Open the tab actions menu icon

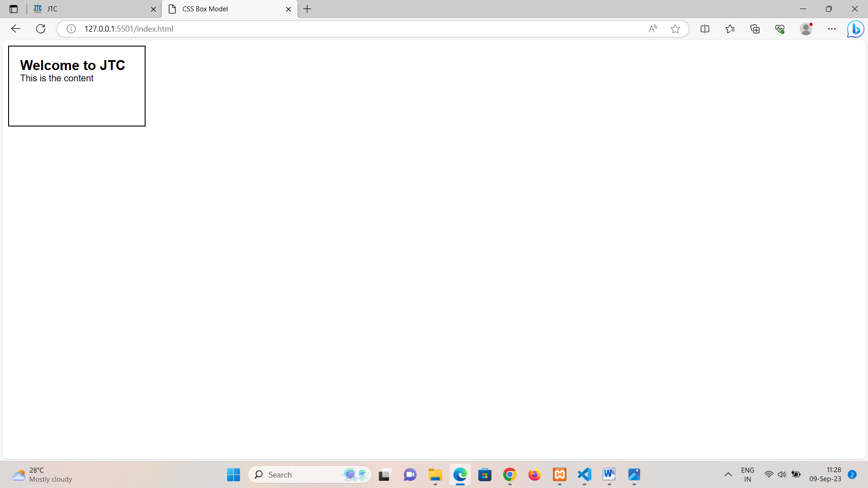(x=14, y=9)
